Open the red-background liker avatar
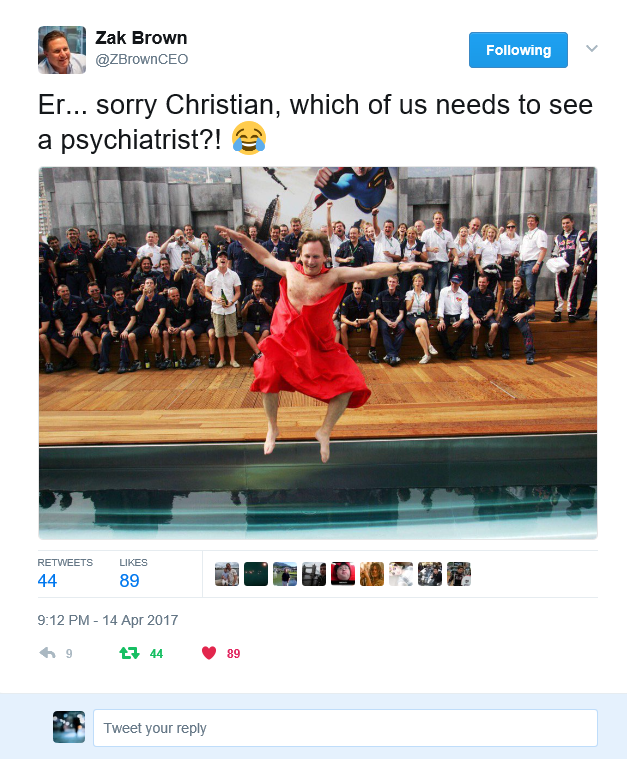 pyautogui.click(x=343, y=574)
